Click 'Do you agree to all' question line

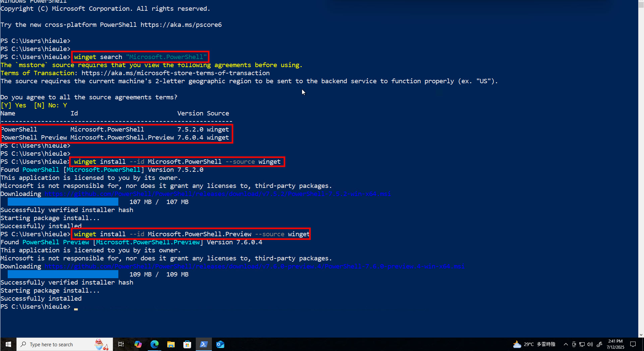click(89, 97)
